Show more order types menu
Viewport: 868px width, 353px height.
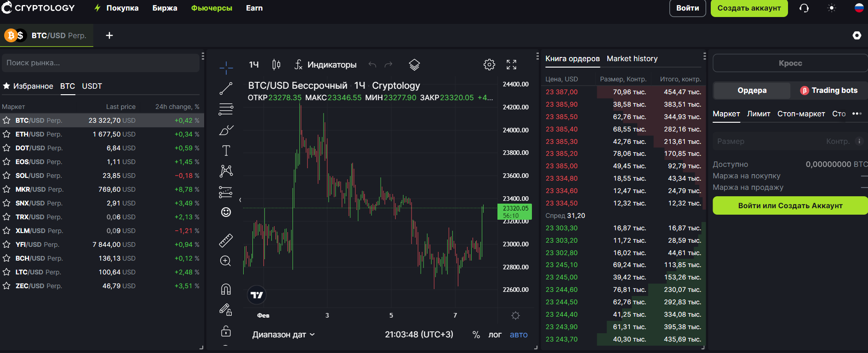pos(857,114)
